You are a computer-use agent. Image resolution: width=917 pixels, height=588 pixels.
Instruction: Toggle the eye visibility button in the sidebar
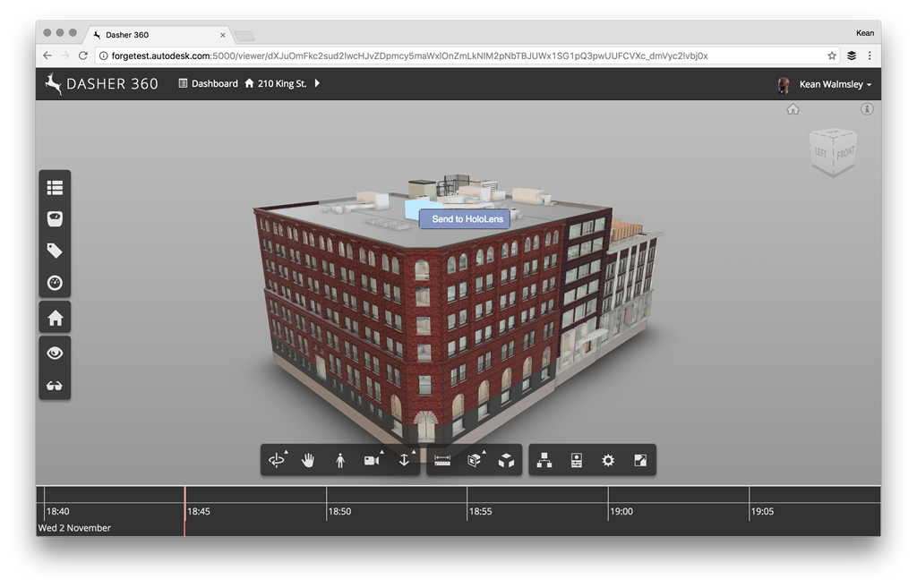tap(55, 353)
